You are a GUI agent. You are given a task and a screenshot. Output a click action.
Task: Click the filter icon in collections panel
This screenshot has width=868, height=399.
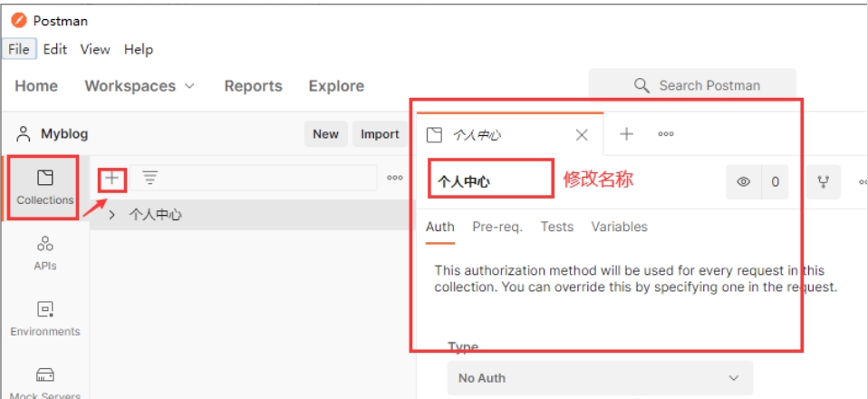click(149, 178)
